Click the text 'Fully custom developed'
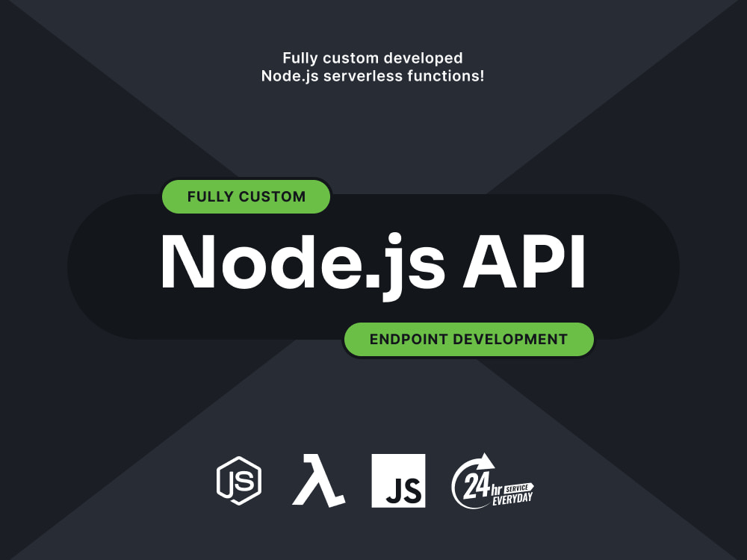 373,58
